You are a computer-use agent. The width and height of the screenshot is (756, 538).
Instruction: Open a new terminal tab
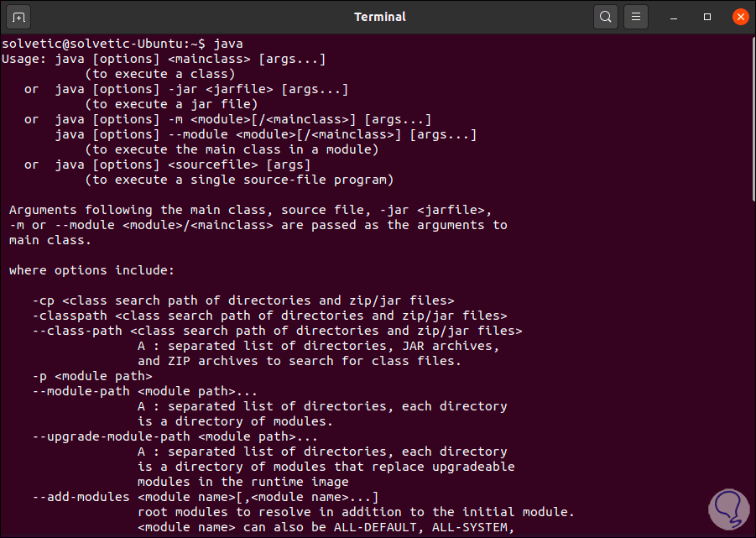pos(20,17)
